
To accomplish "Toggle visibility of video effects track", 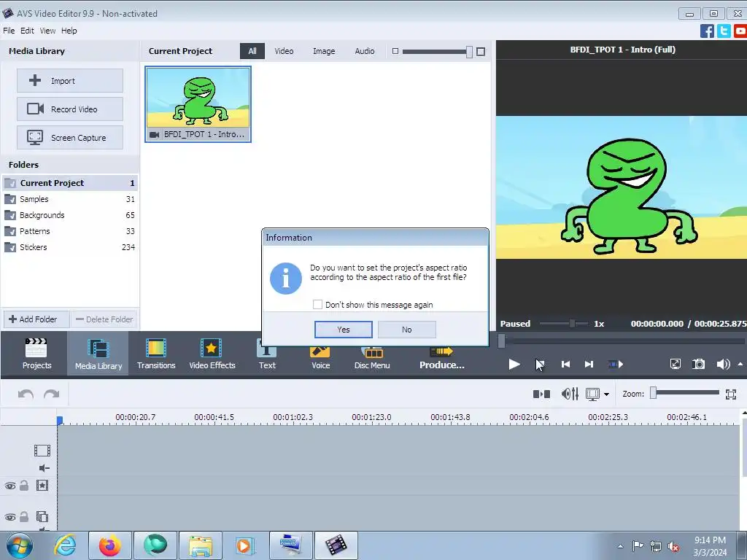I will point(10,486).
